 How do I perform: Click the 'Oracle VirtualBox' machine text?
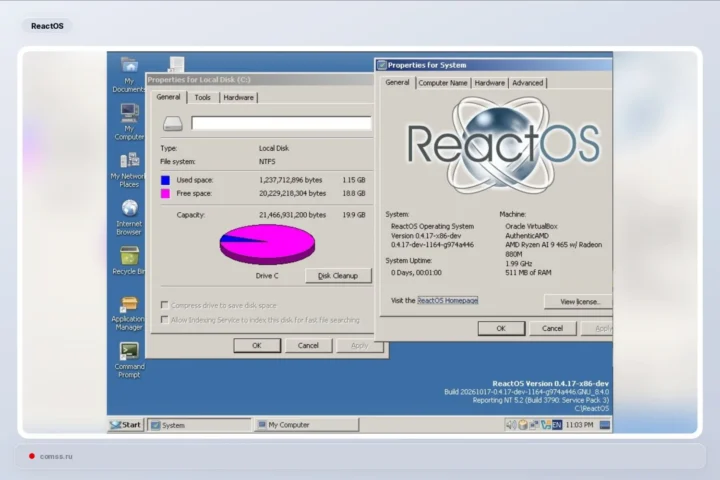[x=531, y=226]
